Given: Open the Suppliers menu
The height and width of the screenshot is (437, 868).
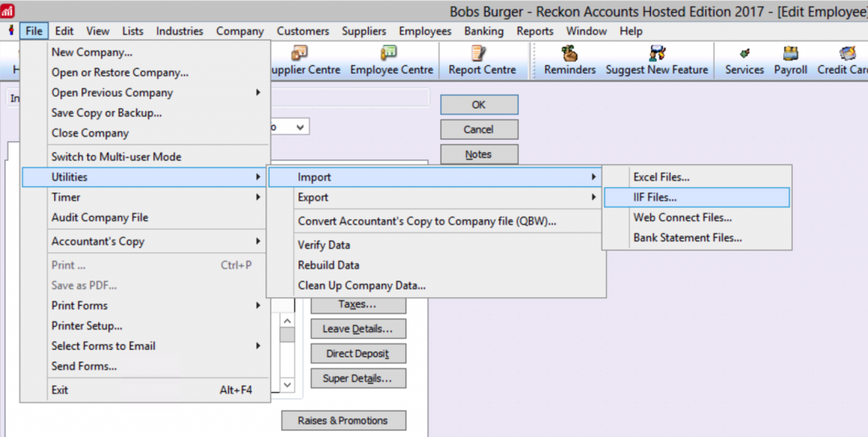Looking at the screenshot, I should (364, 31).
